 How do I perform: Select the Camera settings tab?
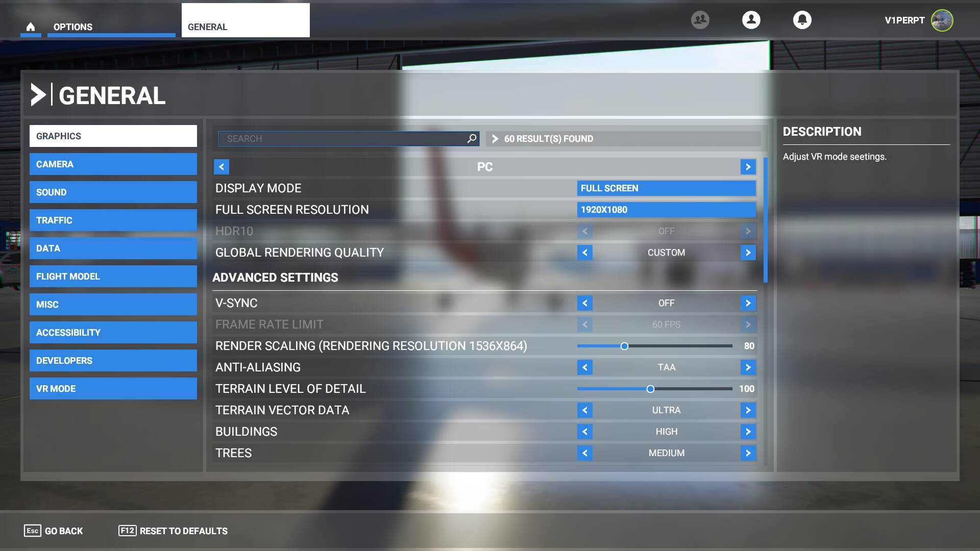(x=113, y=164)
